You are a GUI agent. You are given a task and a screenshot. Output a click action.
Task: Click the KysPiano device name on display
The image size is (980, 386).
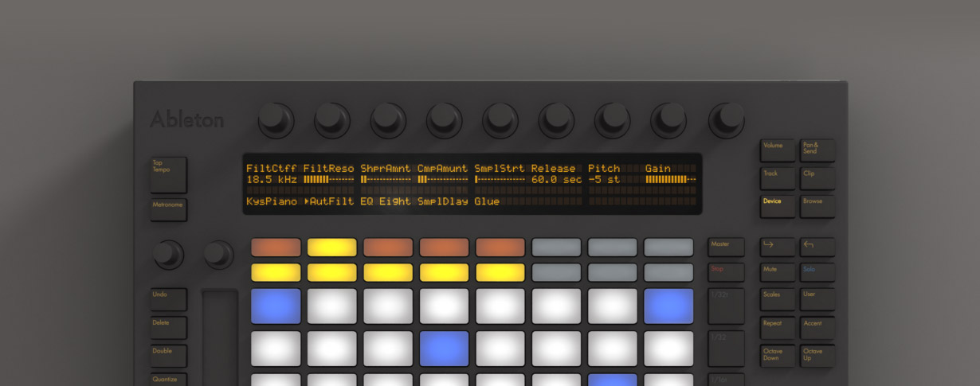tap(272, 202)
